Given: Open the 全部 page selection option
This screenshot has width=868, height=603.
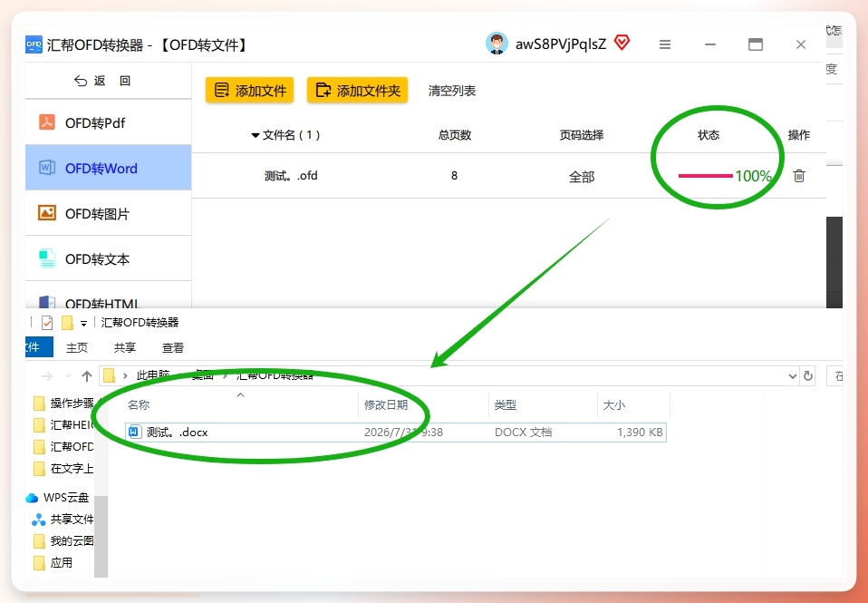Looking at the screenshot, I should (582, 177).
